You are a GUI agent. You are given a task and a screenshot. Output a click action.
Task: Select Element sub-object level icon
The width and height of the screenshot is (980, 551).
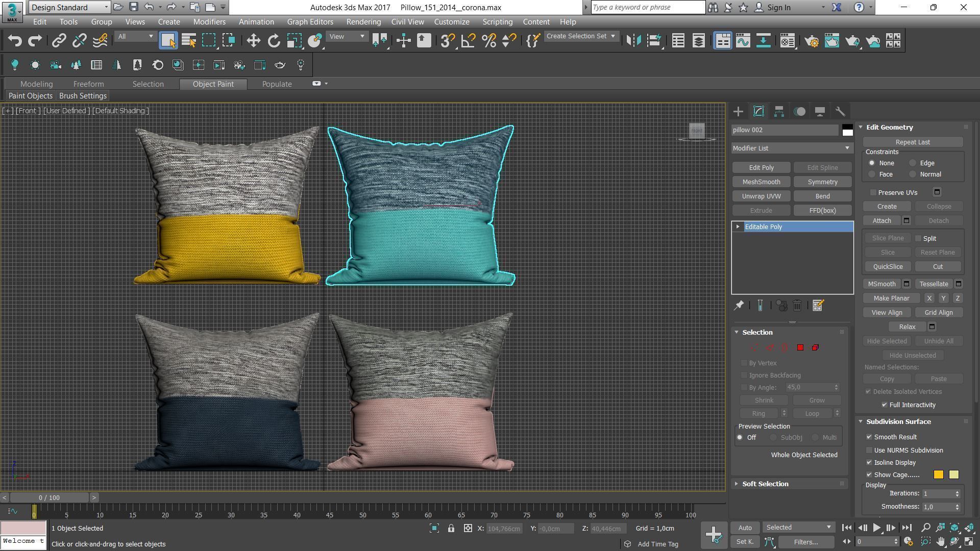click(x=815, y=347)
